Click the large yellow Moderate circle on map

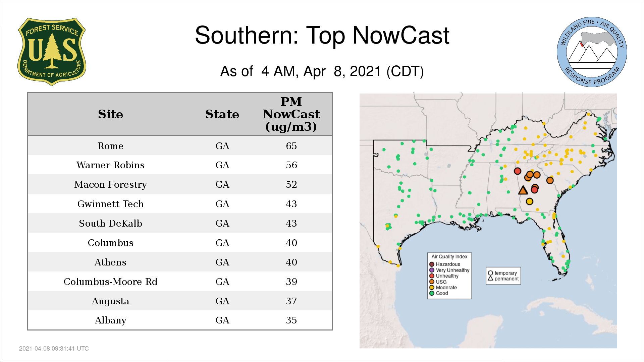click(x=529, y=201)
